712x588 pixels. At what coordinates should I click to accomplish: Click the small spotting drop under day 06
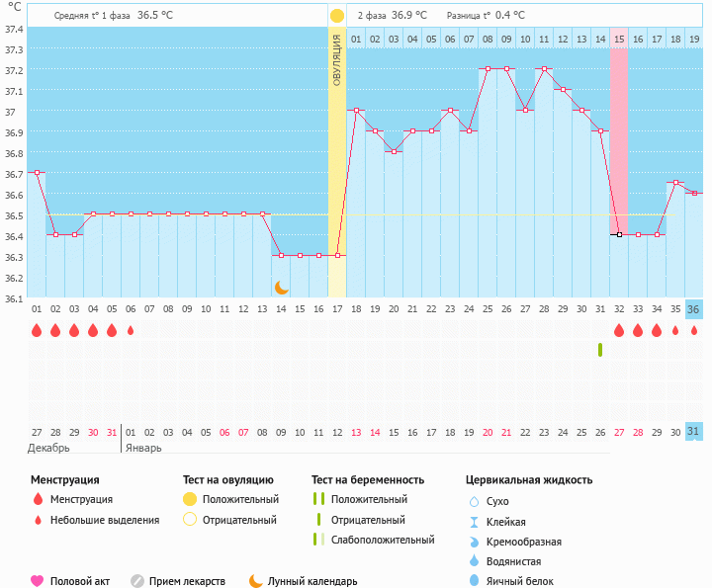(x=131, y=330)
